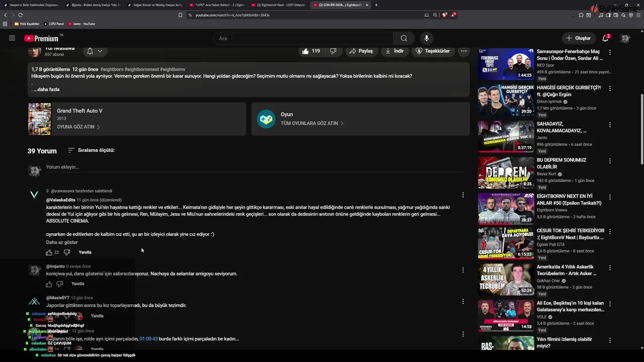Click the Oluştur create button
This screenshot has height=362, width=644.
click(578, 38)
